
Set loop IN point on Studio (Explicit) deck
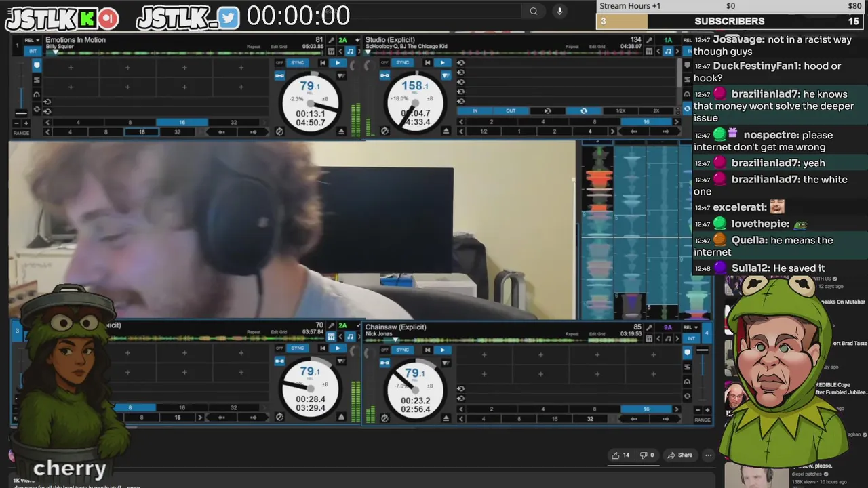[475, 110]
